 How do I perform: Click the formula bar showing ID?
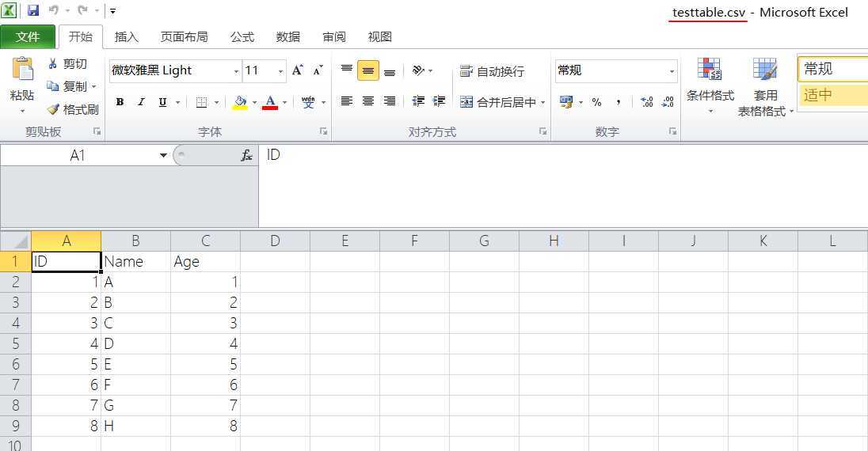[x=564, y=186]
